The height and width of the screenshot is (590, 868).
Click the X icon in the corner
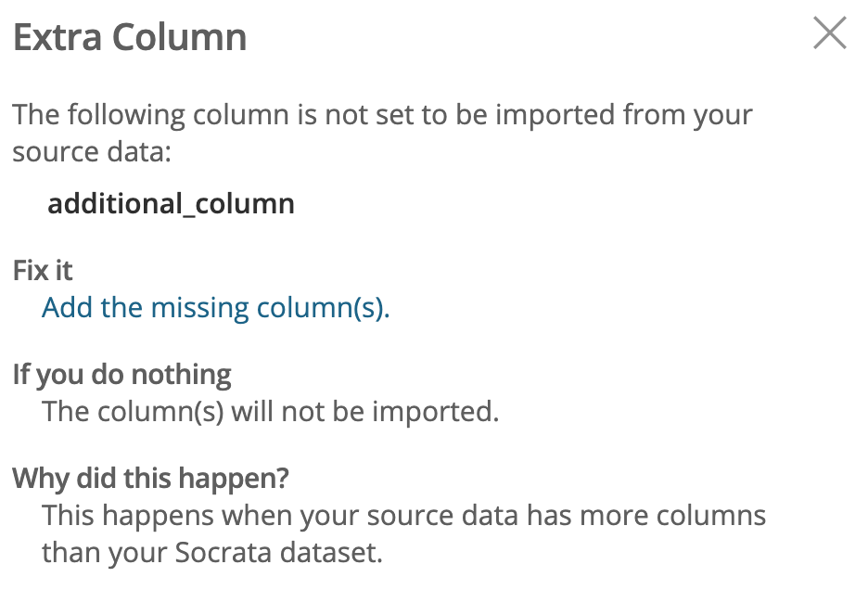(829, 33)
